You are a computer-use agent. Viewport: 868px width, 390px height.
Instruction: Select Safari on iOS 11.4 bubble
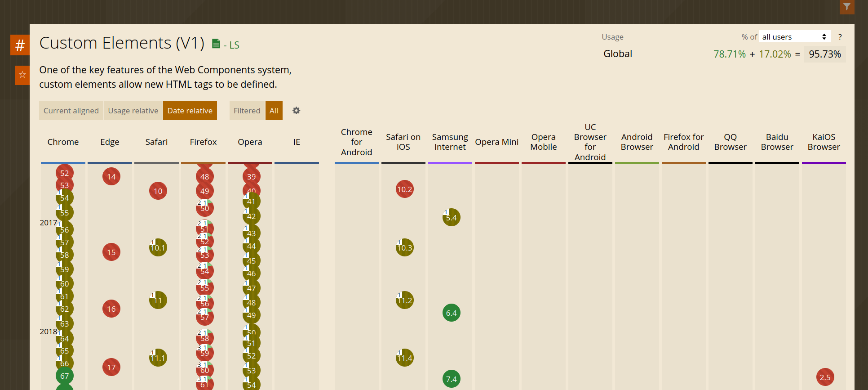click(405, 358)
